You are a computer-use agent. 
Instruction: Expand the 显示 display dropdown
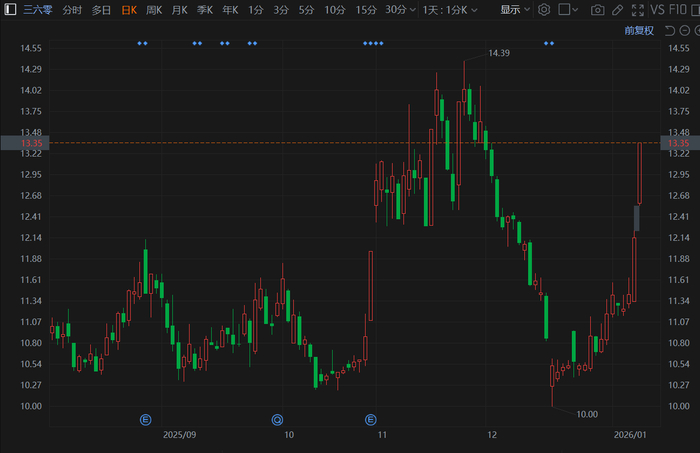coord(515,10)
